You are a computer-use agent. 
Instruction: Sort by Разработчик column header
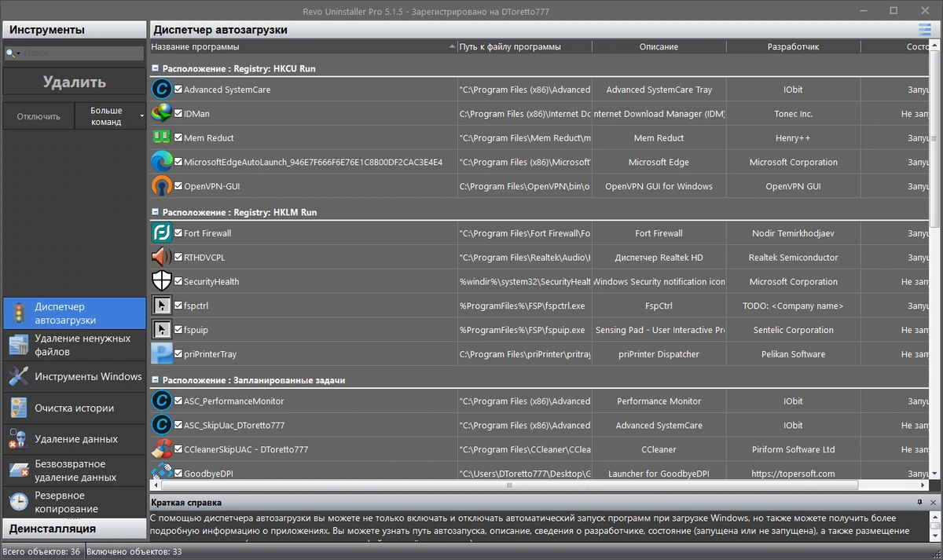coord(793,46)
